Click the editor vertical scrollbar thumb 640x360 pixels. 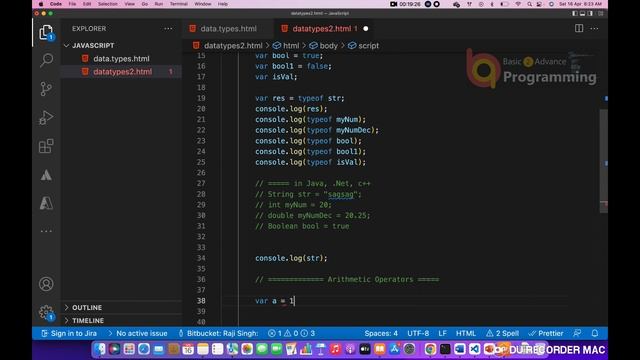[603, 160]
